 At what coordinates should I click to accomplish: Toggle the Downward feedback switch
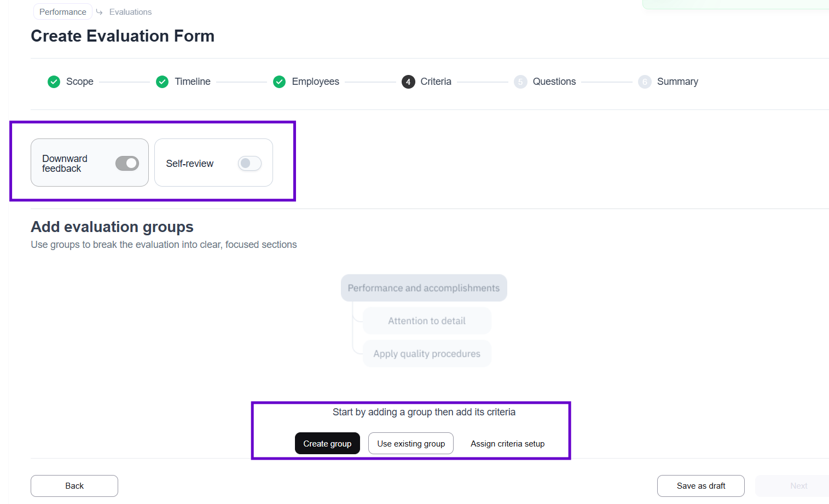point(127,163)
